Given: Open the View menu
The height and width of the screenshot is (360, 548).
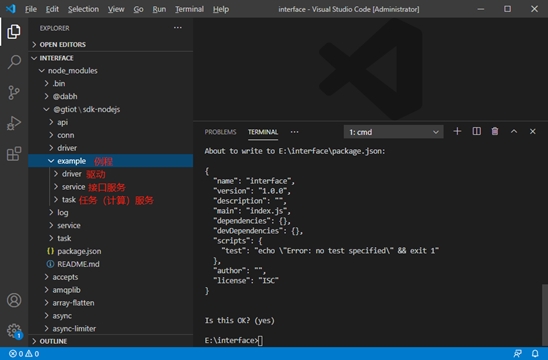Looking at the screenshot, I should coord(116,9).
